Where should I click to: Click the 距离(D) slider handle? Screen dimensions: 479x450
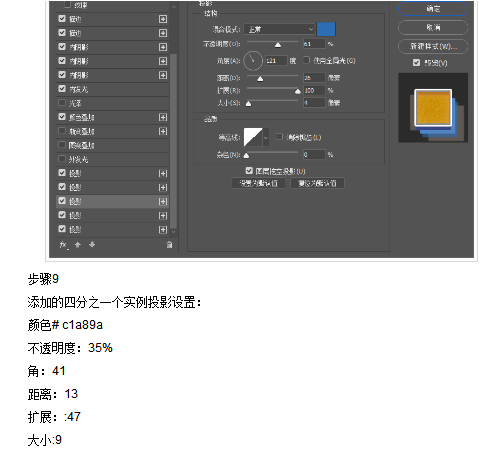pos(260,79)
